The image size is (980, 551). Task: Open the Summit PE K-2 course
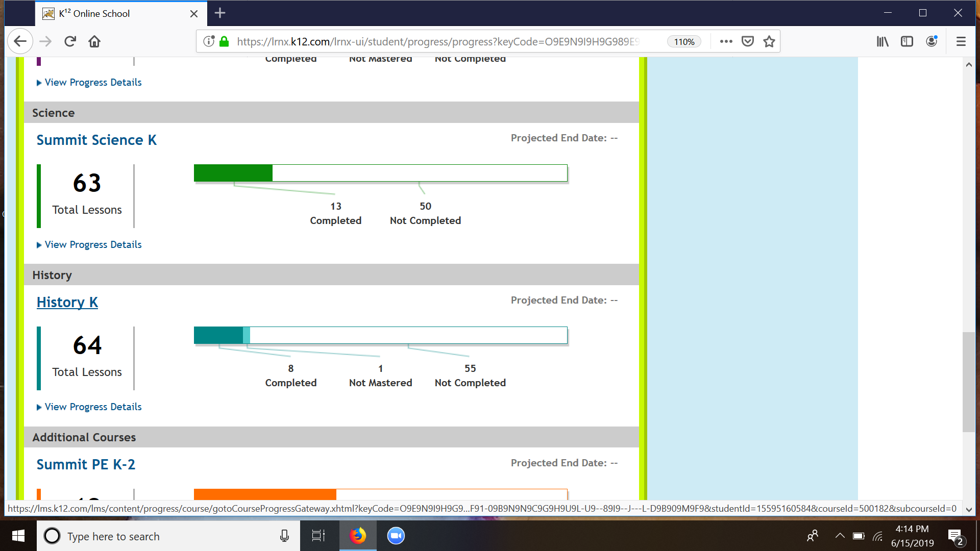pyautogui.click(x=86, y=465)
